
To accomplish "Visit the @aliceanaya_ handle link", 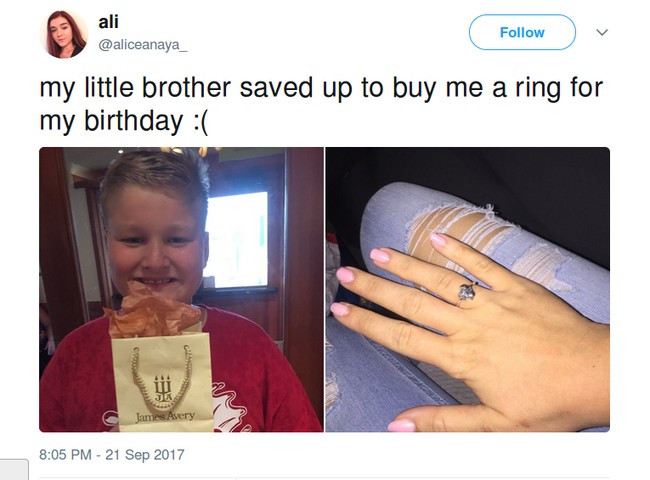I will pos(143,45).
